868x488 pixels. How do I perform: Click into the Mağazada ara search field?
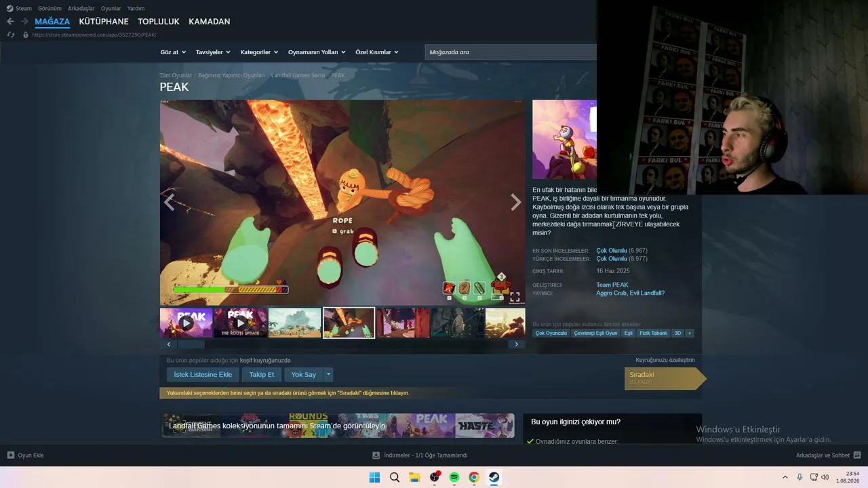[511, 52]
